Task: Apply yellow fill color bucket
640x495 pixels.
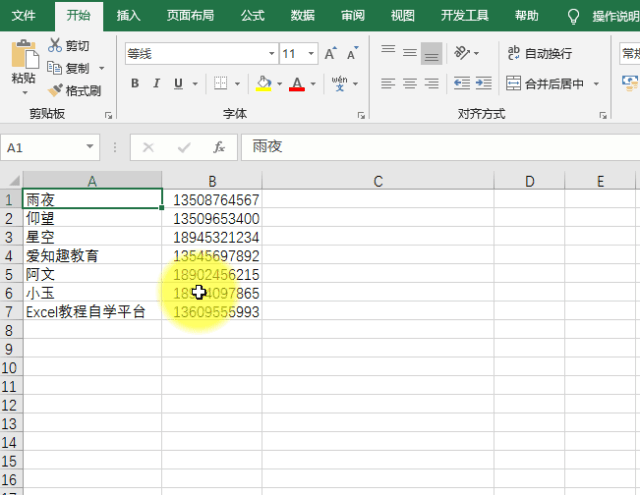Action: tap(264, 84)
